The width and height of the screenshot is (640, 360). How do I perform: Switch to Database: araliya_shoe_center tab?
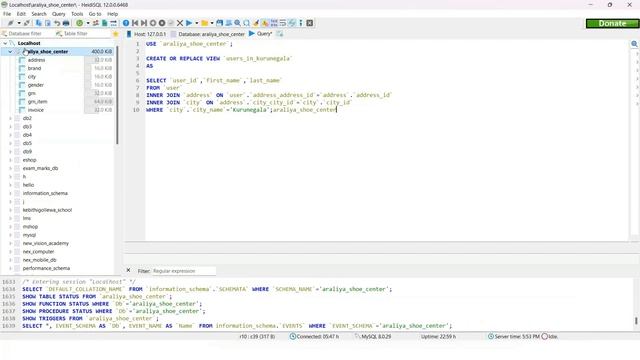pyautogui.click(x=207, y=34)
